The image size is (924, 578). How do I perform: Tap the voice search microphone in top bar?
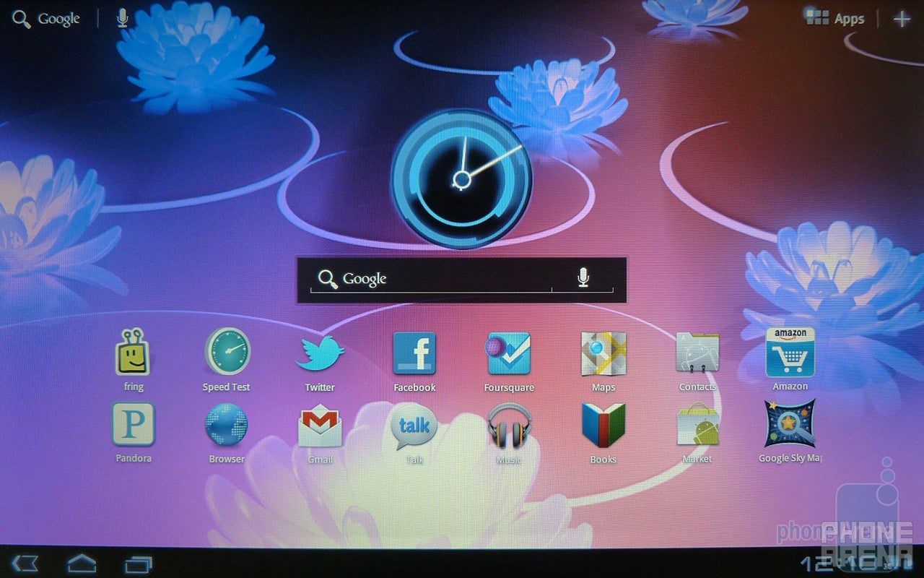coord(123,18)
